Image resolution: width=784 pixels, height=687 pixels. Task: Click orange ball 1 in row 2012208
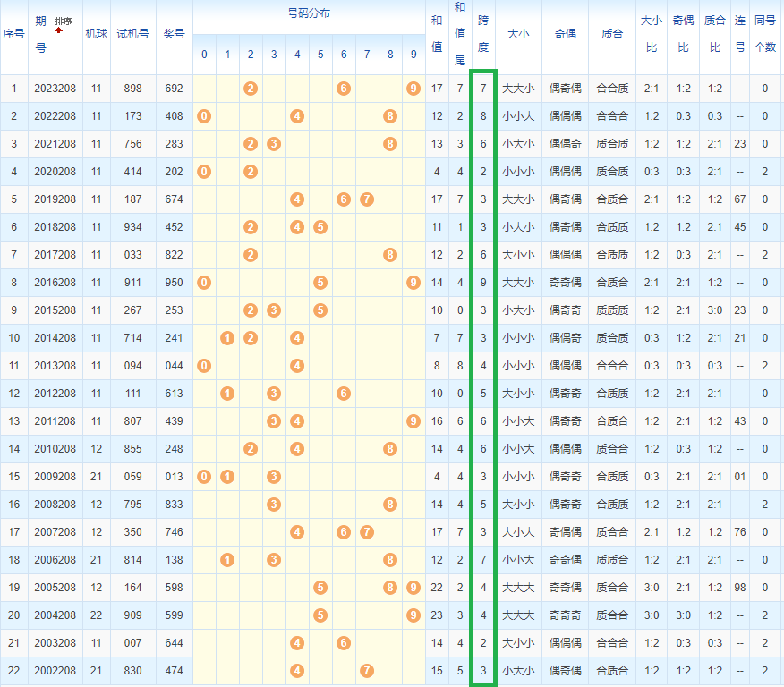tap(227, 393)
